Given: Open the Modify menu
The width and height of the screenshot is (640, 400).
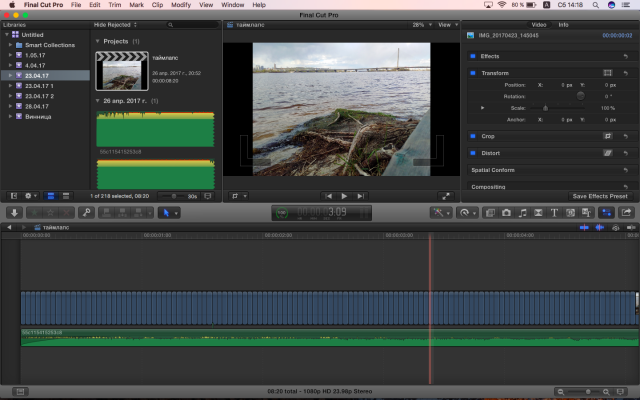Looking at the screenshot, I should coord(181,5).
